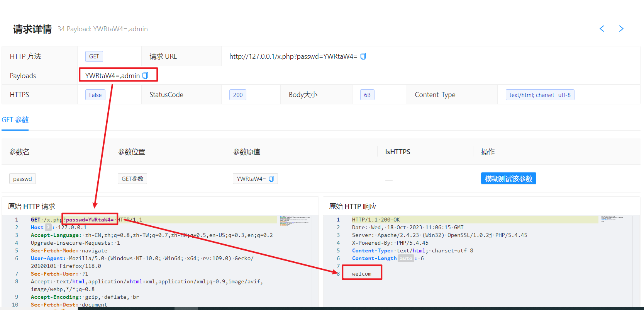
Task: Click the Sec-Fetch-Mode header line
Action: click(x=69, y=250)
